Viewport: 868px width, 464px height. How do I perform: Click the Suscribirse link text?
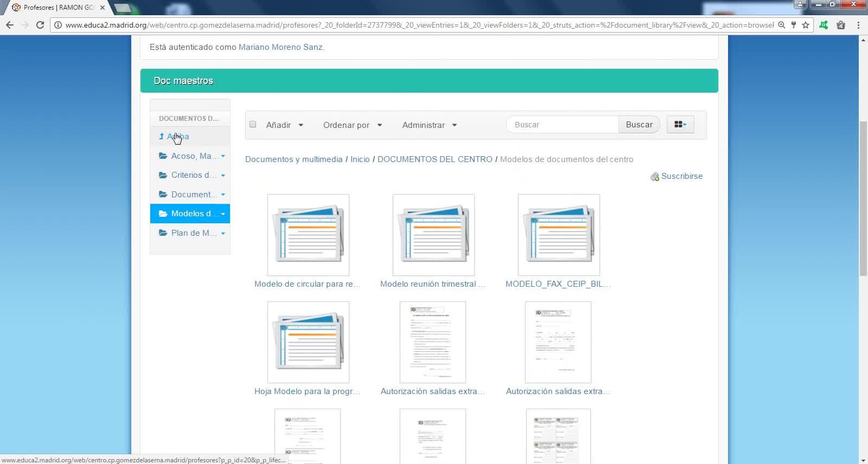pos(682,176)
